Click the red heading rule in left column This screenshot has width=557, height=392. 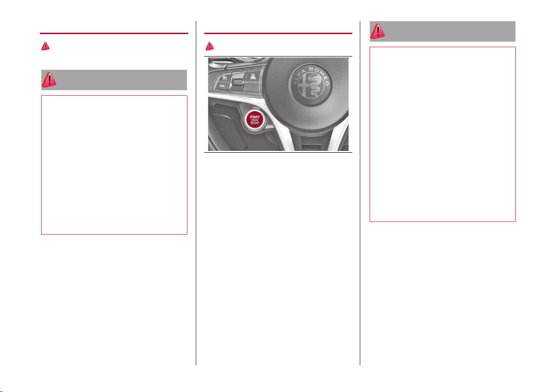pos(114,33)
